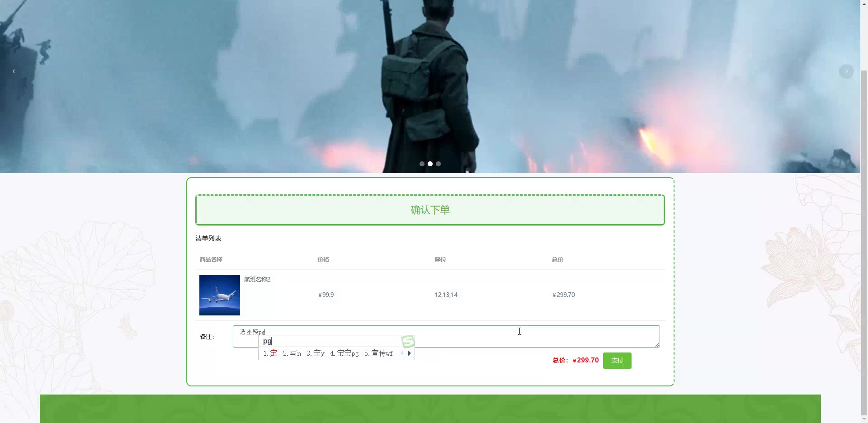Viewport: 868px width, 423px height.
Task: Click the textarea resize grip handle
Action: 657,344
